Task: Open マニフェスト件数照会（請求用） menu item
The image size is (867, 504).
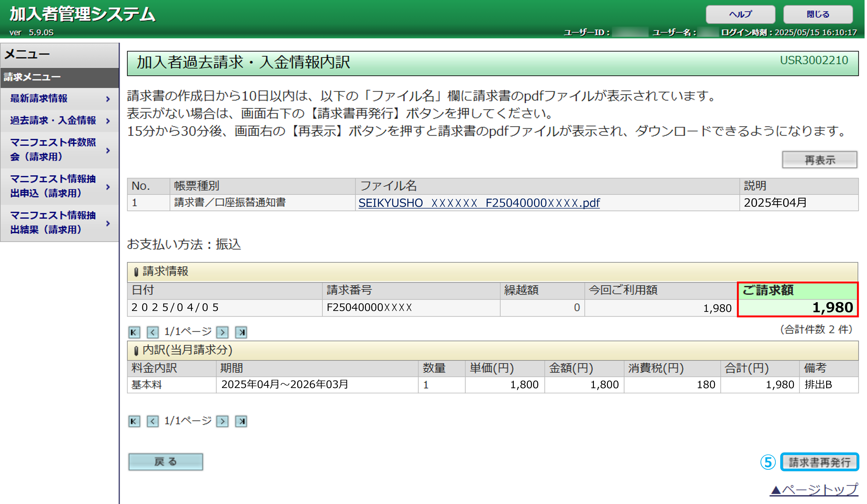Action: click(60, 150)
